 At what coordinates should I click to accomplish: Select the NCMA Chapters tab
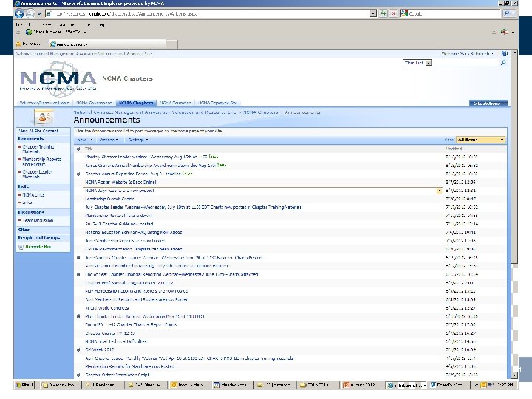(136, 103)
